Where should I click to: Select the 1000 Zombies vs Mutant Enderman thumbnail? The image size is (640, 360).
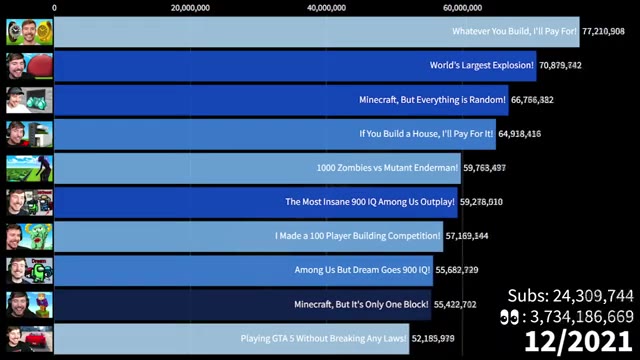coord(29,168)
